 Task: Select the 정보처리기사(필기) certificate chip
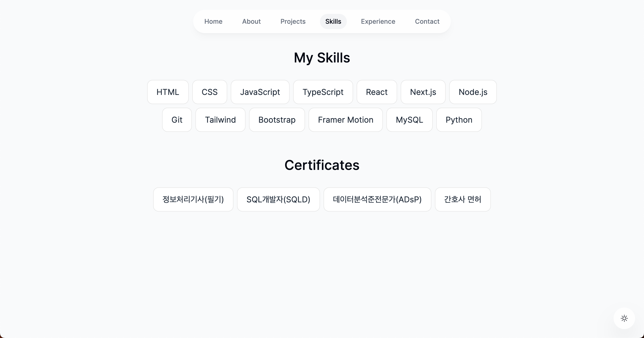(x=193, y=199)
